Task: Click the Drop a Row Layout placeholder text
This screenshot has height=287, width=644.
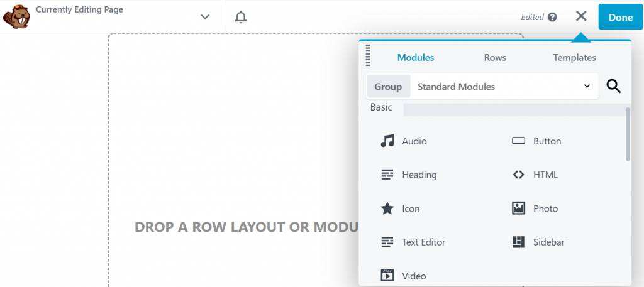Action: pos(246,227)
